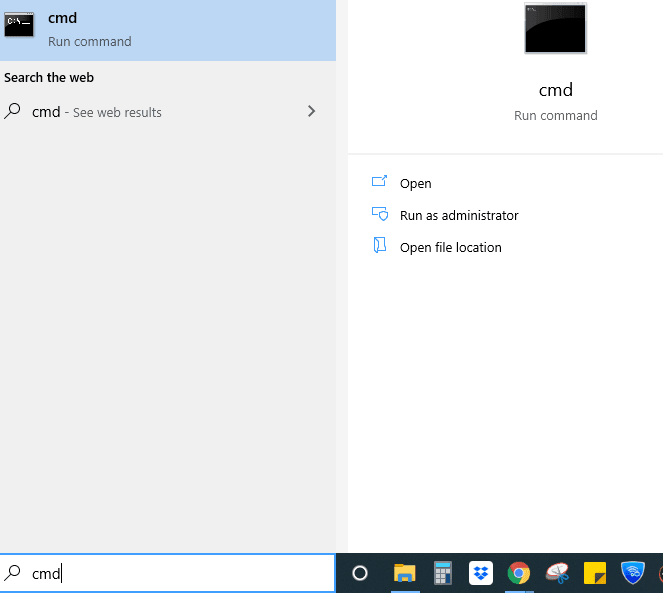
Task: Expand the cmd web results chevron arrow
Action: [x=311, y=112]
